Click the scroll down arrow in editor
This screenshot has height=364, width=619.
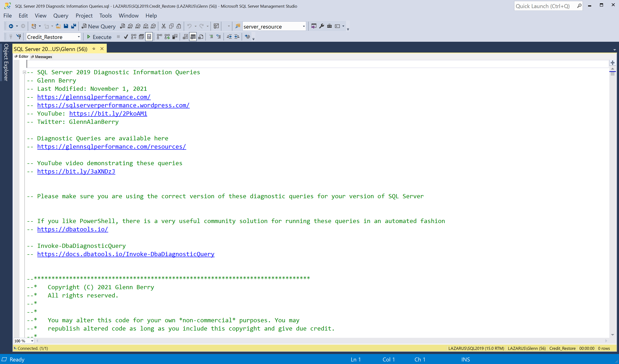(x=612, y=335)
